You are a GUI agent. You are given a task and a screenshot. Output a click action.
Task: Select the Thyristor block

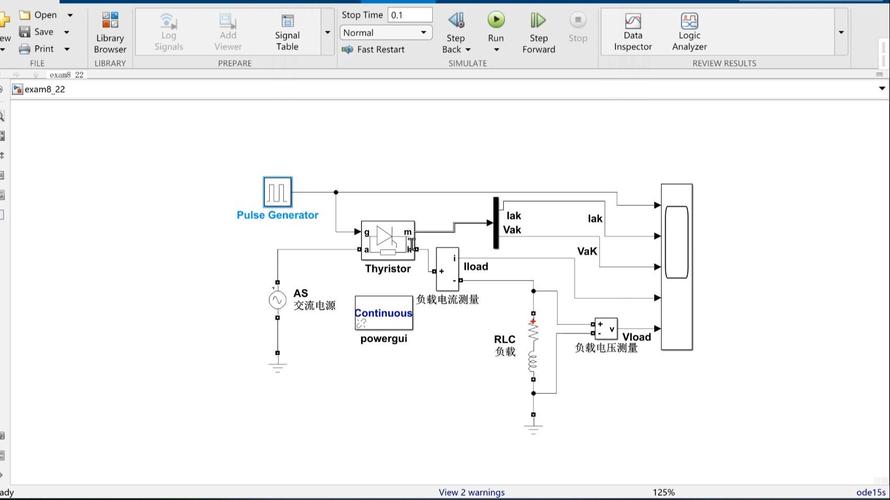coord(388,240)
